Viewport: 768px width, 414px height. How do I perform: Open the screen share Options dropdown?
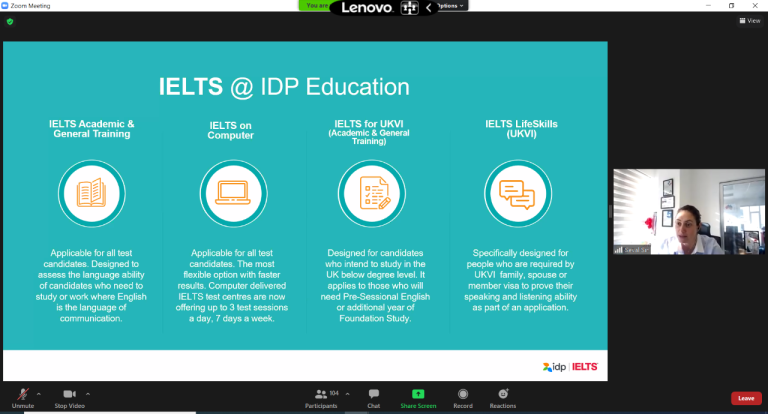(450, 6)
